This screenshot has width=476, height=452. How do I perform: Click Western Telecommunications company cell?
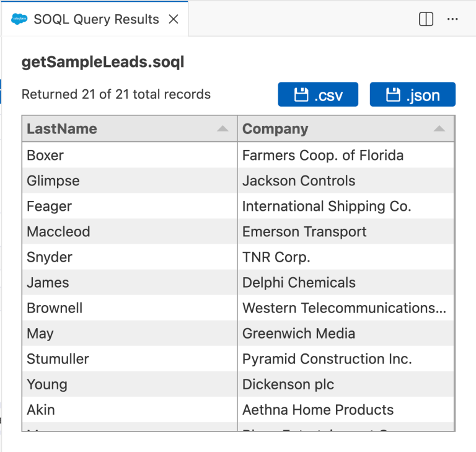pos(346,308)
